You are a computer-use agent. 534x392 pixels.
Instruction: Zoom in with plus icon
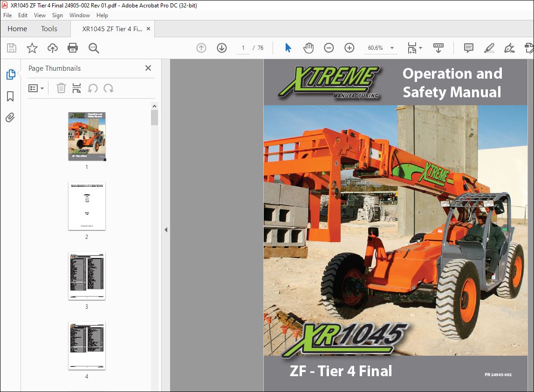349,48
